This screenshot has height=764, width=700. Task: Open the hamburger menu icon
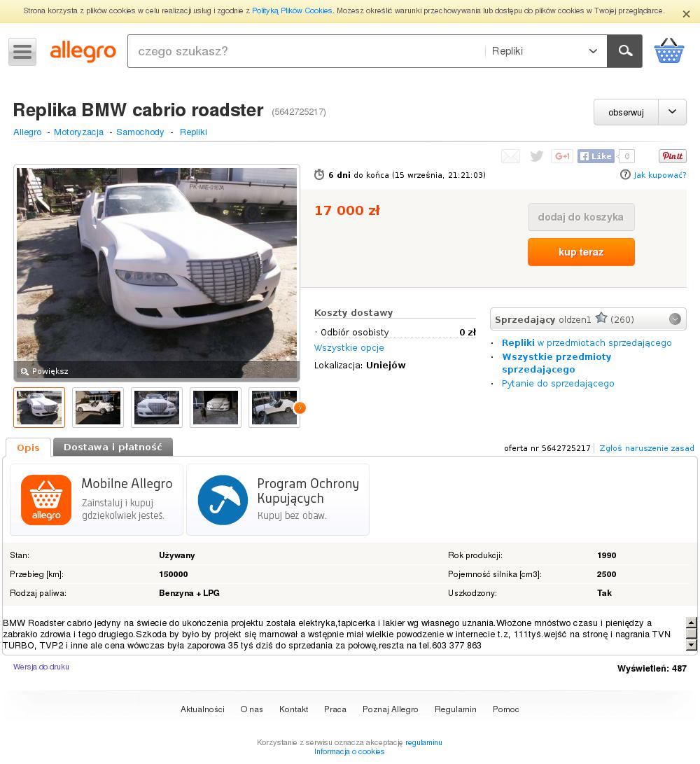coord(22,52)
